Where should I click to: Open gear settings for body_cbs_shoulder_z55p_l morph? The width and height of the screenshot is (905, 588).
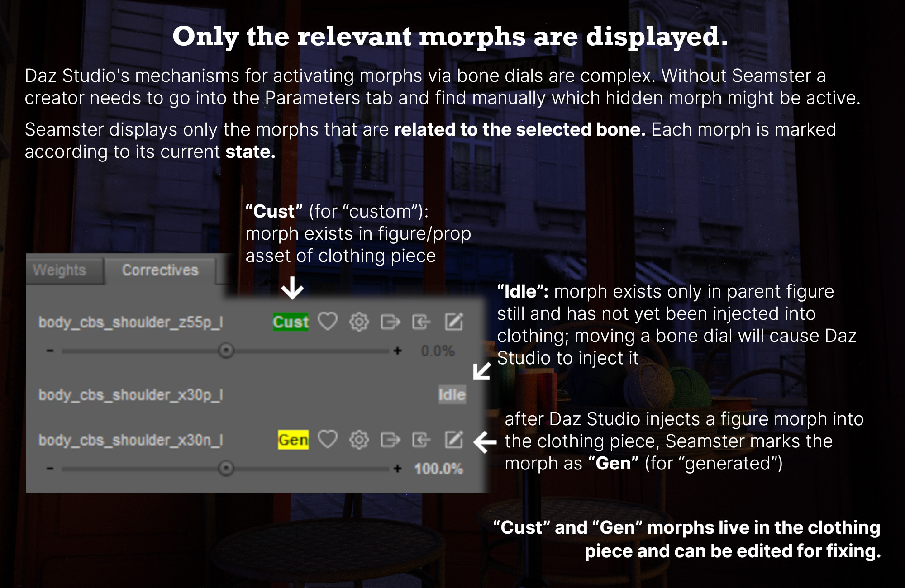click(x=359, y=322)
